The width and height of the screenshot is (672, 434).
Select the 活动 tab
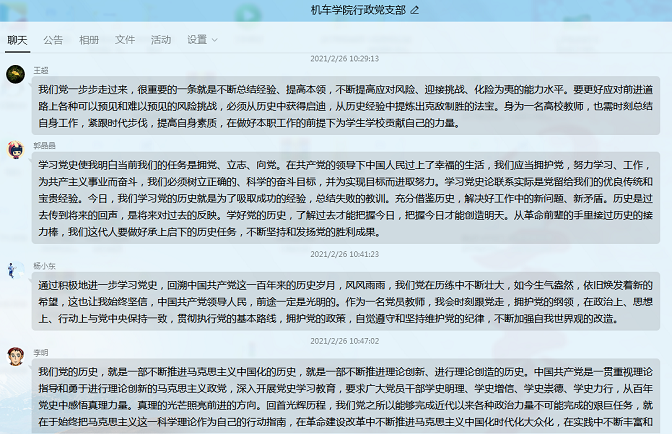click(x=161, y=40)
